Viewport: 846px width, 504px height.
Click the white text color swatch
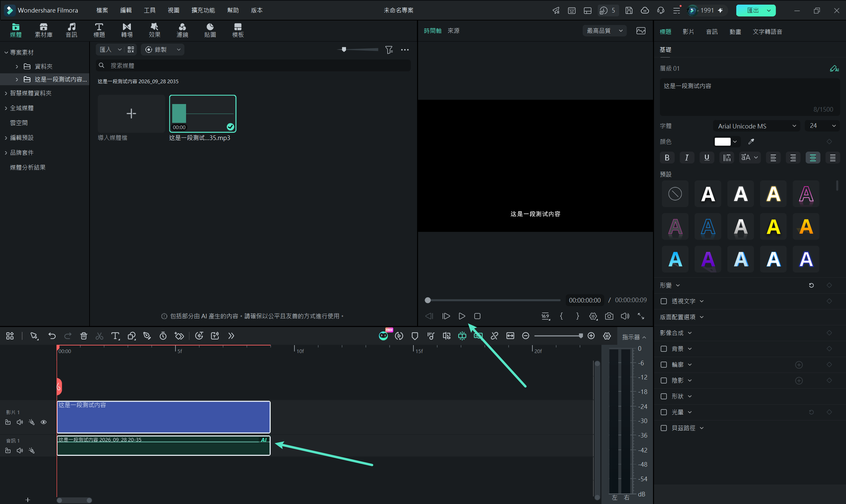pyautogui.click(x=722, y=142)
